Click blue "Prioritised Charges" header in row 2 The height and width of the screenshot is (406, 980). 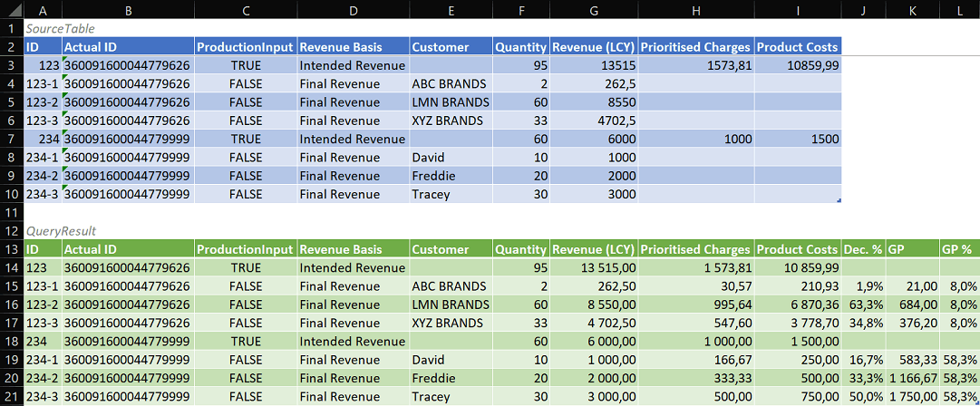point(696,47)
